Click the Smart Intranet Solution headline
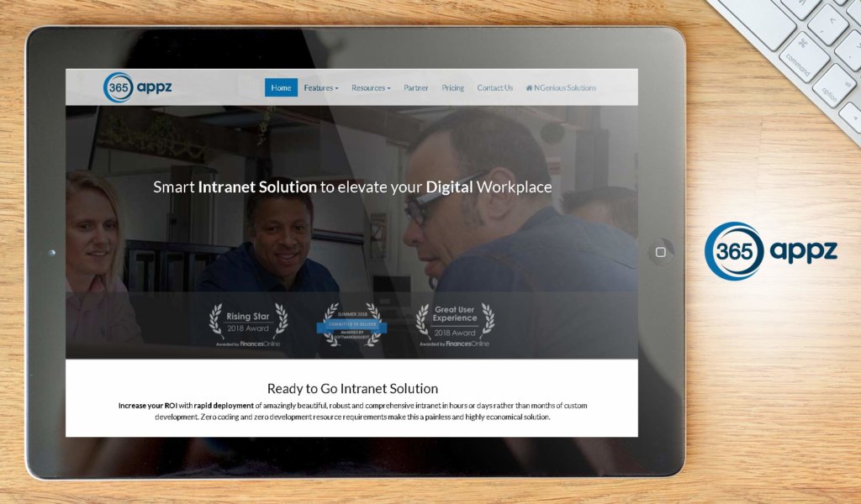 [351, 186]
